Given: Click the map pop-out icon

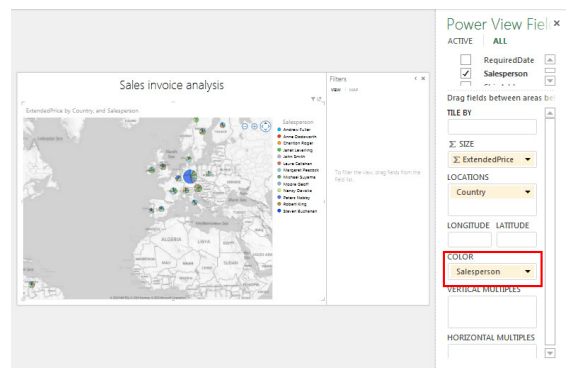Looking at the screenshot, I should tap(319, 99).
